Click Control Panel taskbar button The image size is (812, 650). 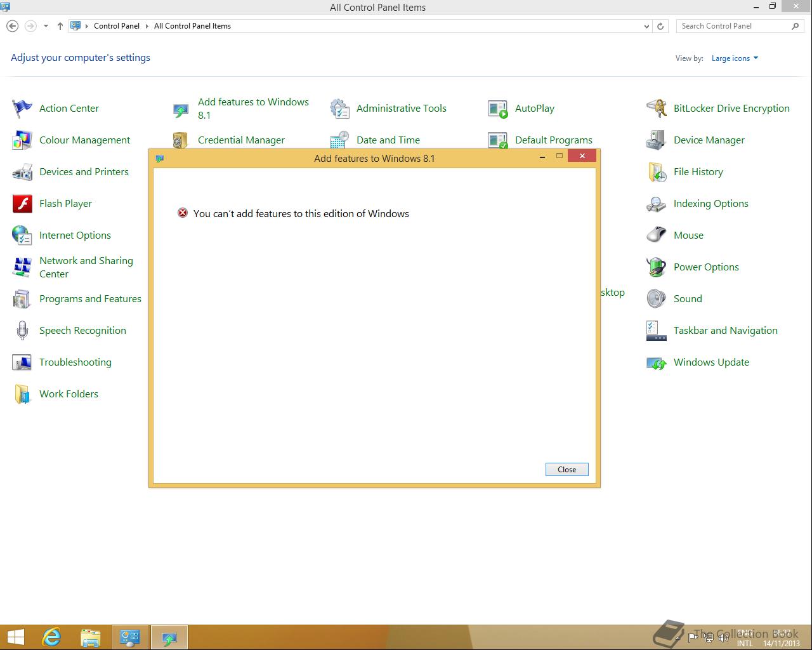[130, 637]
